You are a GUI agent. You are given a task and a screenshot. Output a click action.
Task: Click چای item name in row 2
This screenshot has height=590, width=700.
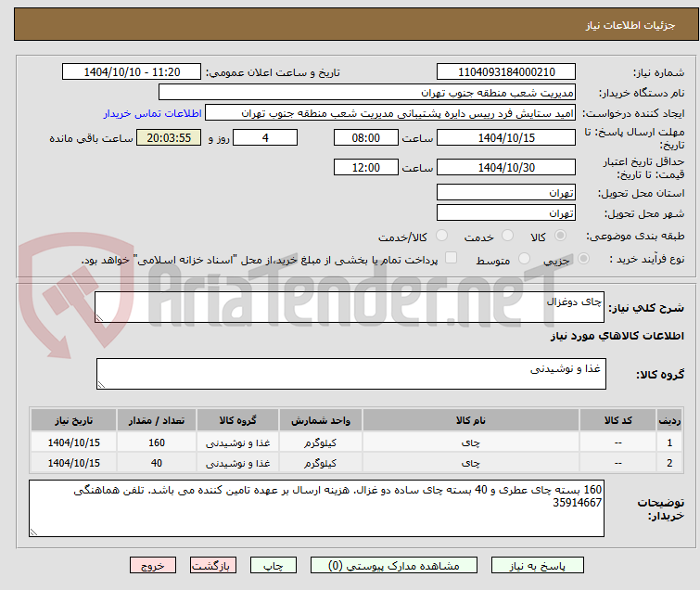click(471, 463)
